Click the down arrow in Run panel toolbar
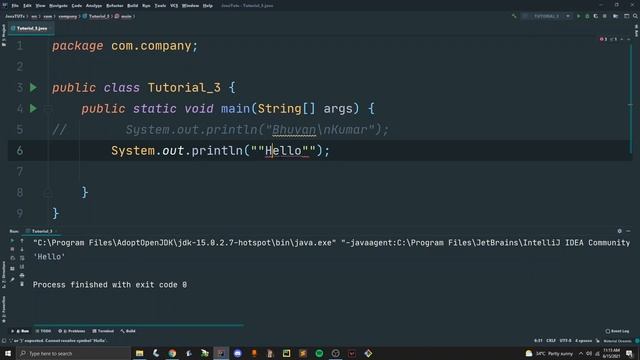Image resolution: width=640 pixels, height=360 pixels. coord(22,249)
